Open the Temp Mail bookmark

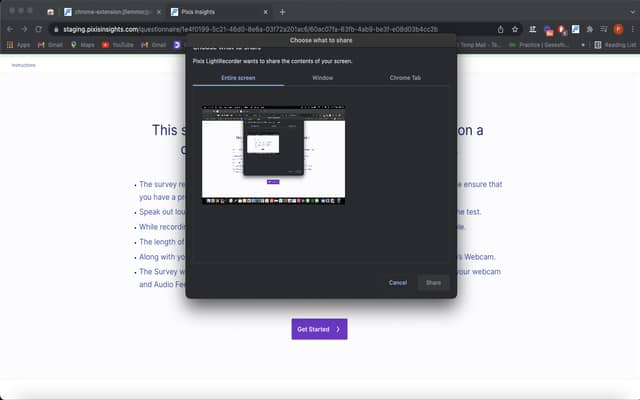(480, 44)
